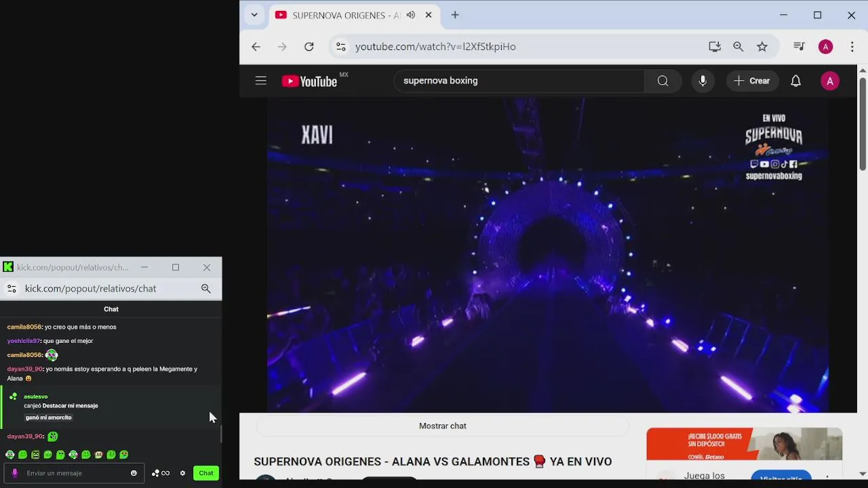This screenshot has width=868, height=488.
Task: Open the Chrome profile avatar A
Action: (825, 47)
